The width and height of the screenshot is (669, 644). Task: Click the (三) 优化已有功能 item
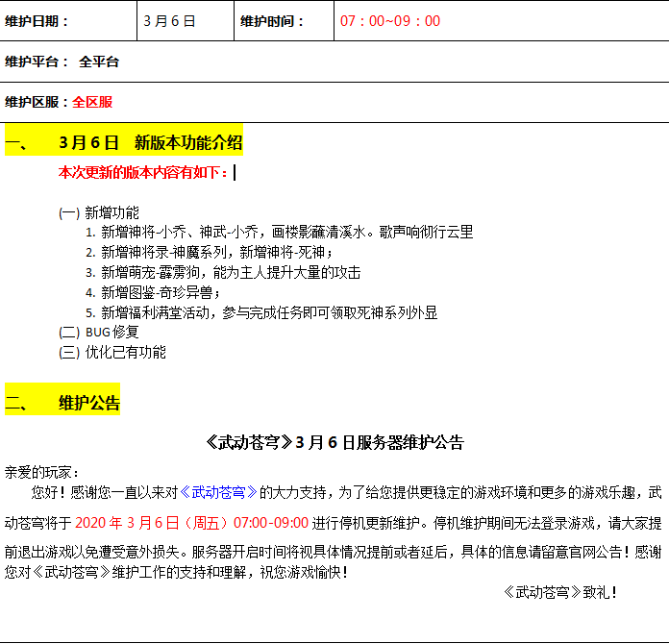coord(112,352)
